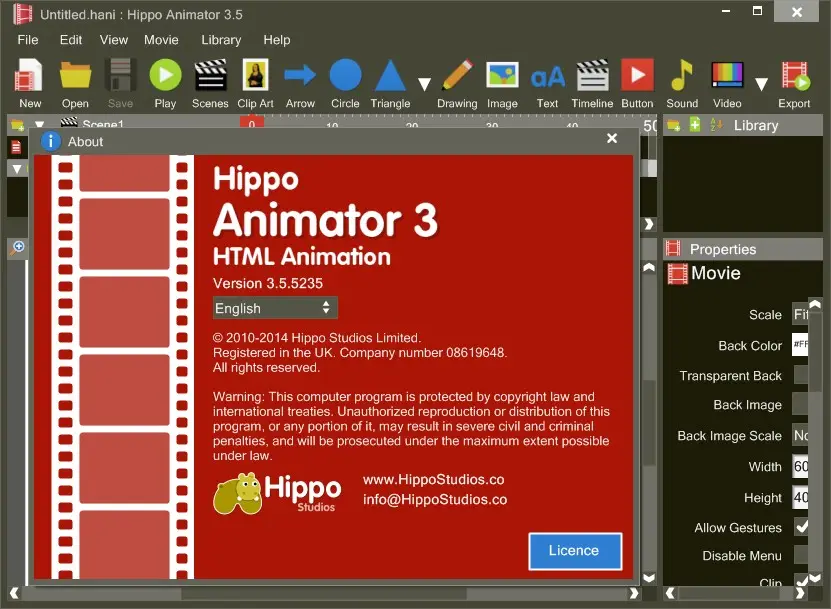Screen dimensions: 831x609
Task: Open a file with Open folder icon
Action: [x=75, y=84]
